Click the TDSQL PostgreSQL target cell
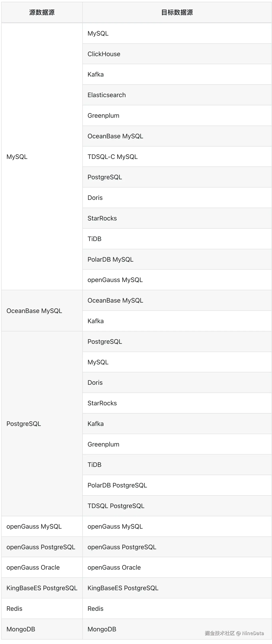Image resolution: width=272 pixels, height=644 pixels. click(177, 506)
